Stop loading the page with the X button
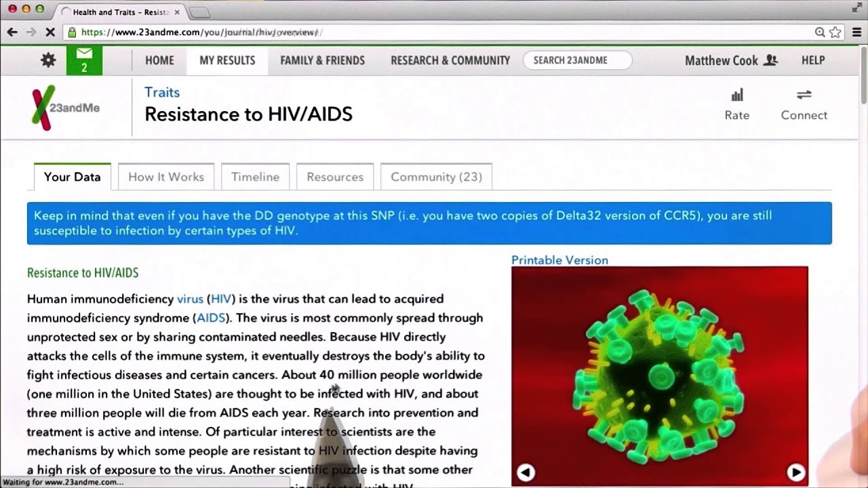 click(51, 32)
